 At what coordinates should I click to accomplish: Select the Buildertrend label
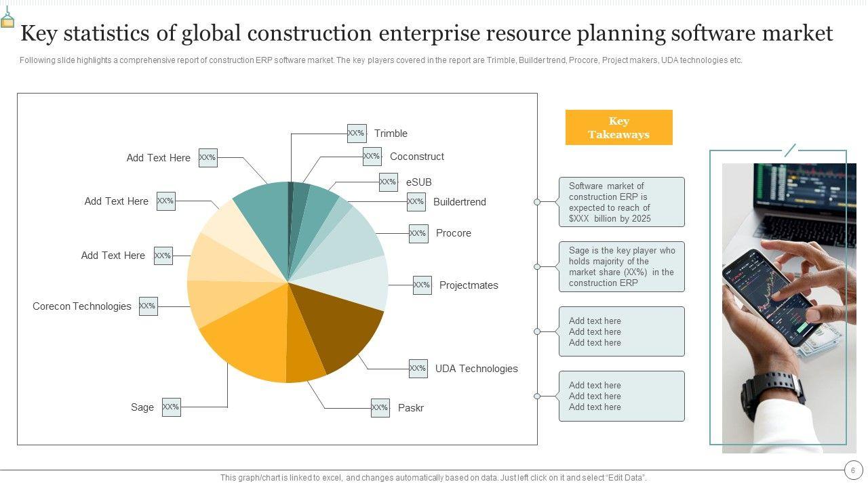459,202
